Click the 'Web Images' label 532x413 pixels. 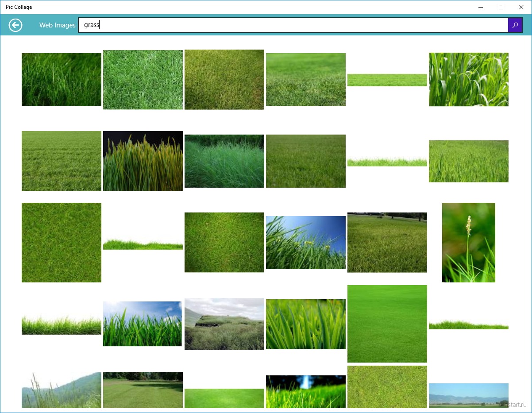(58, 25)
